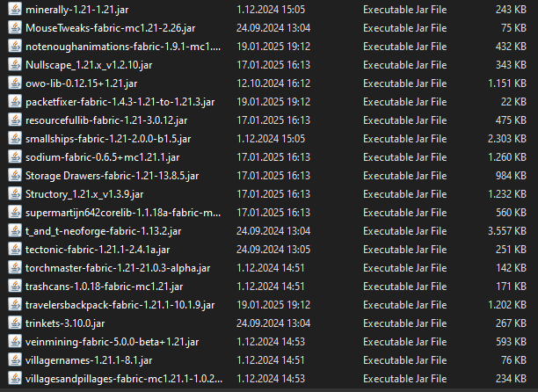Viewport: 538px width, 392px height.
Task: Select the Storage Drawers-fabric jar icon
Action: tap(14, 175)
